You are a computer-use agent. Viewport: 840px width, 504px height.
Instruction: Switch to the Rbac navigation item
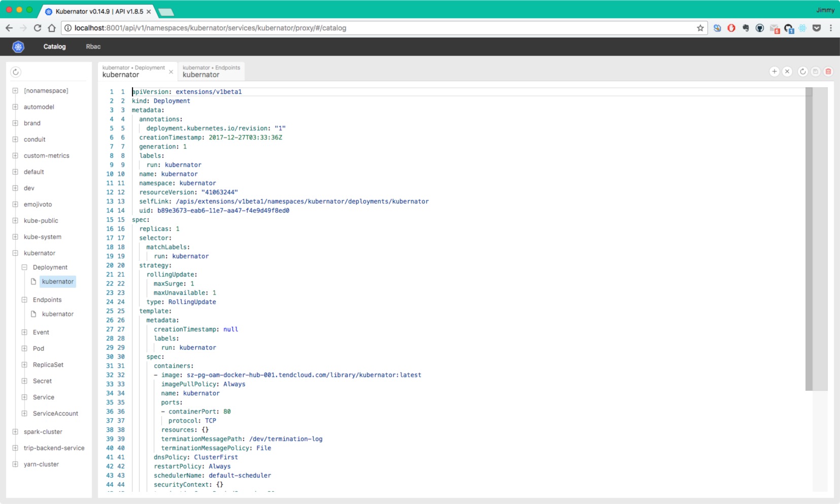coord(93,46)
